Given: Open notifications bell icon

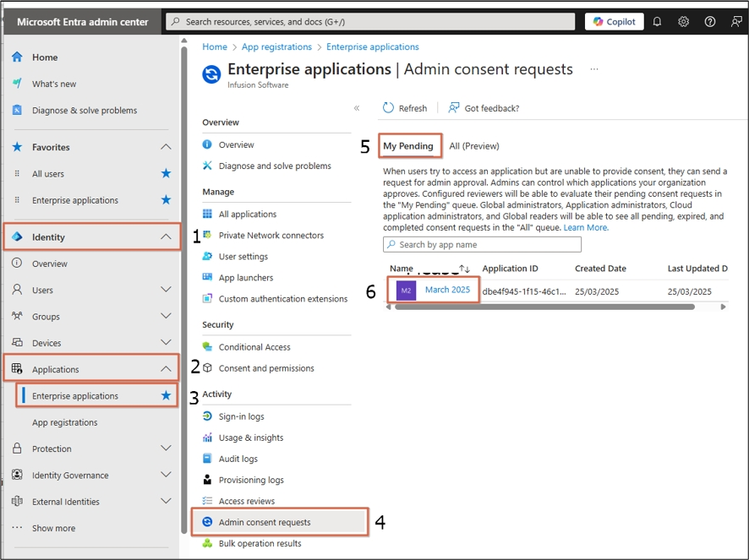Looking at the screenshot, I should [658, 21].
